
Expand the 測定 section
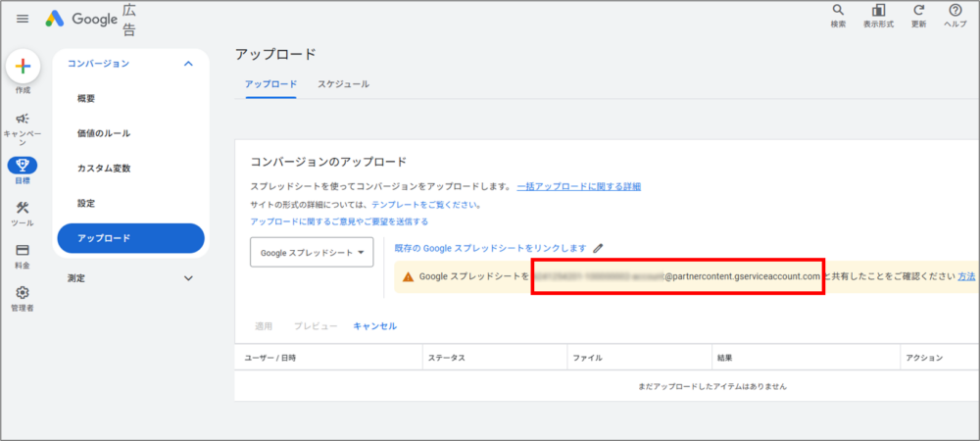point(188,278)
